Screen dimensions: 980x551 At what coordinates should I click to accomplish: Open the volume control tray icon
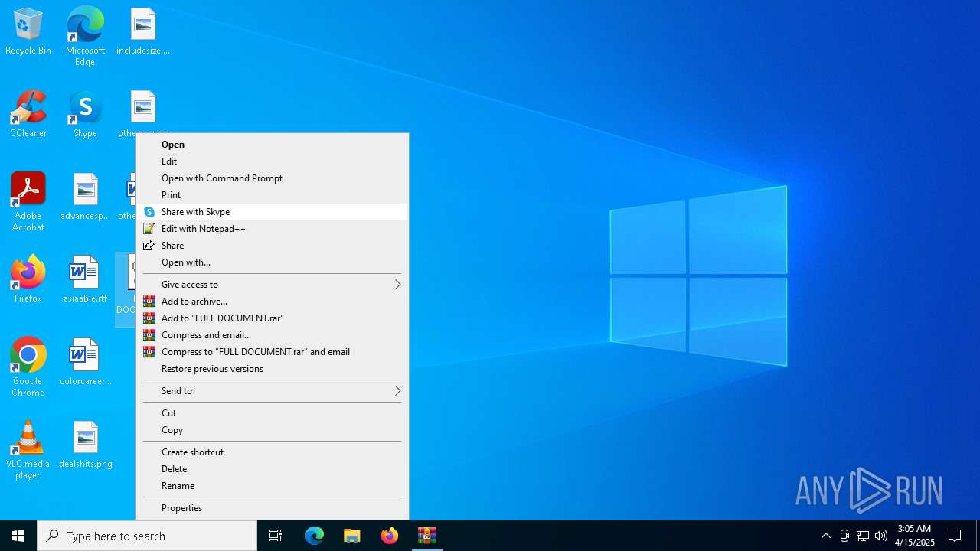tap(881, 536)
